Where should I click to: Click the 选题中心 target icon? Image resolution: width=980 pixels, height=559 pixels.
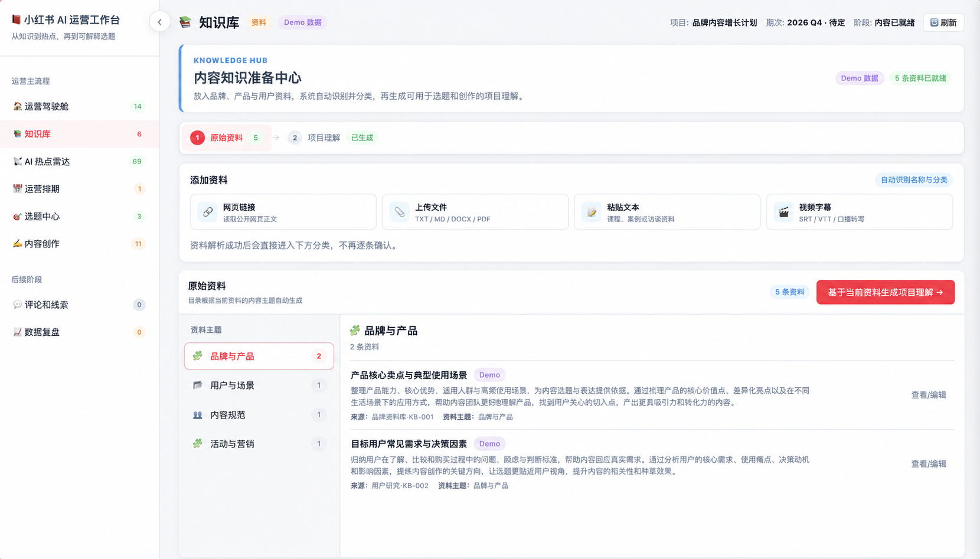(17, 216)
